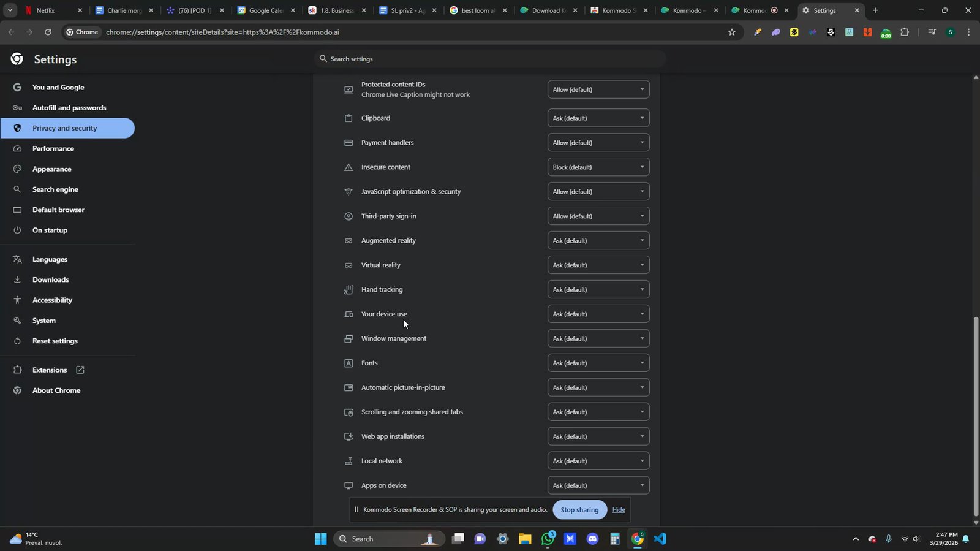The width and height of the screenshot is (980, 551).
Task: Open the Appearance settings section
Action: point(52,169)
